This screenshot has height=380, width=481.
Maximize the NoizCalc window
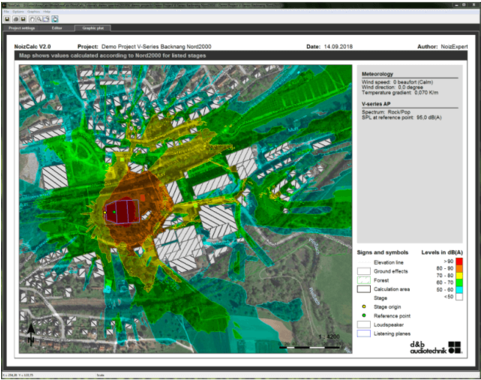click(x=464, y=5)
